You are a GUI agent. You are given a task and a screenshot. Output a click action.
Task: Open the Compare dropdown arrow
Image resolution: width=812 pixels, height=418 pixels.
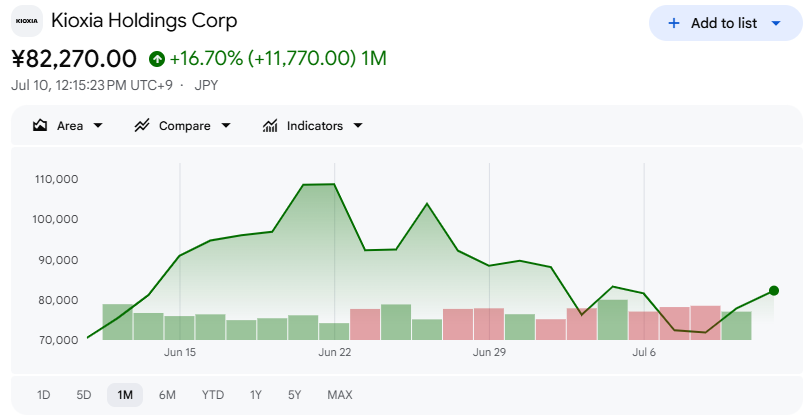[x=226, y=126]
